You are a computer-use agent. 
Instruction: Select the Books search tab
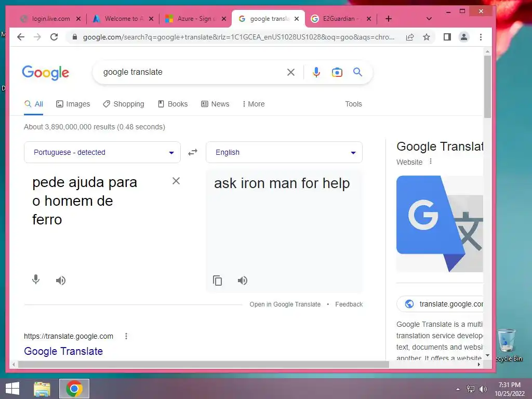click(172, 104)
